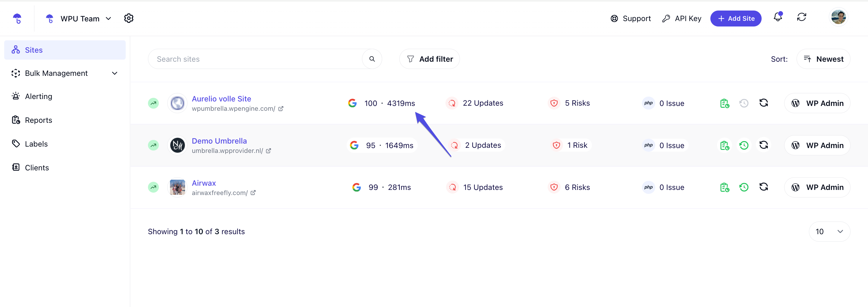The width and height of the screenshot is (868, 307).
Task: Open wpumbrella.wpengine.com external link icon
Action: point(281,109)
